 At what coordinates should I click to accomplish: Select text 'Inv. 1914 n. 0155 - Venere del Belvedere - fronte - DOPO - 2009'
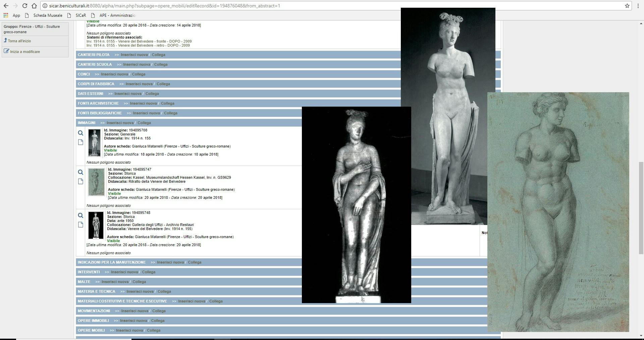139,41
